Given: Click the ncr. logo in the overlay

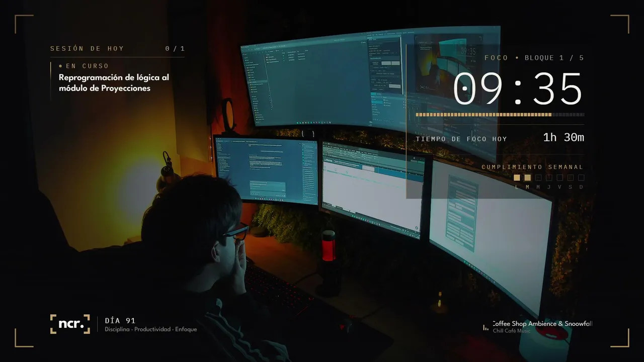Looking at the screenshot, I should click(70, 324).
